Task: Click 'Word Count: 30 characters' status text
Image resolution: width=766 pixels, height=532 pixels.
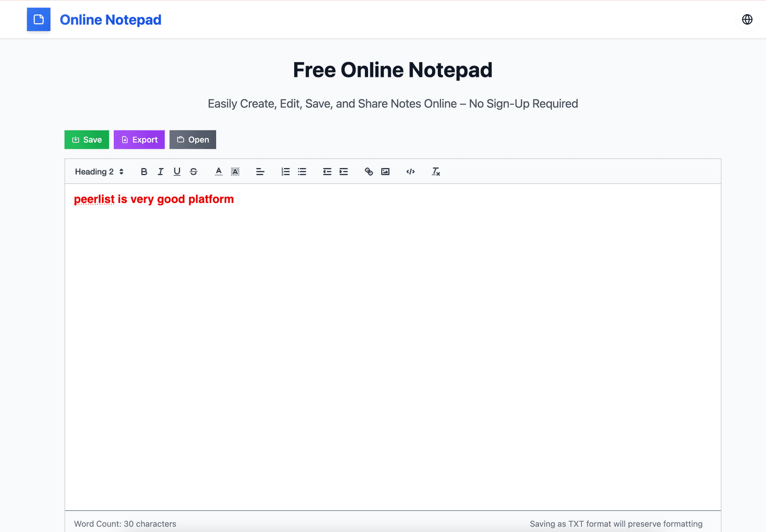Action: tap(125, 524)
